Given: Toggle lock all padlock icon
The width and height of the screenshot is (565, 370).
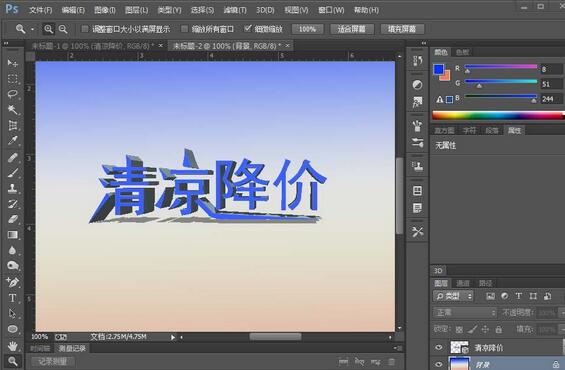Looking at the screenshot, I should point(499,329).
